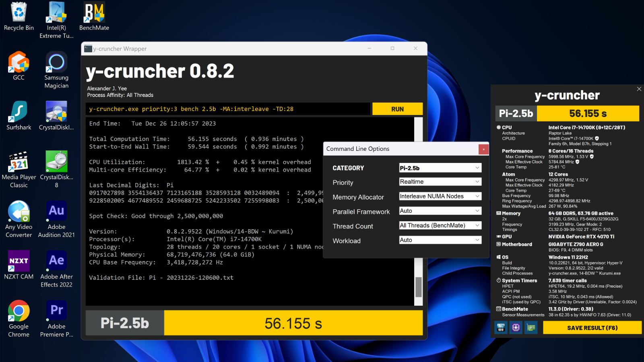Launch Samsung Magician desktop icon
The image size is (644, 362).
coord(56,70)
